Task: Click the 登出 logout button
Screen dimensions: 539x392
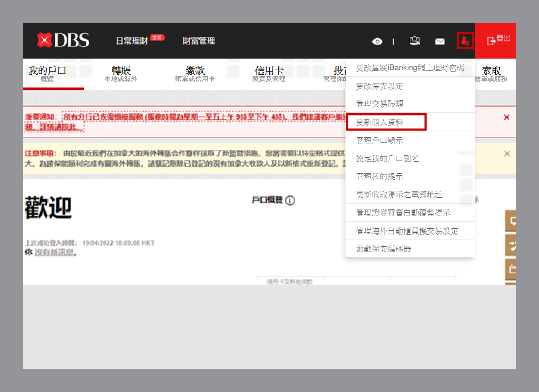Action: point(498,40)
